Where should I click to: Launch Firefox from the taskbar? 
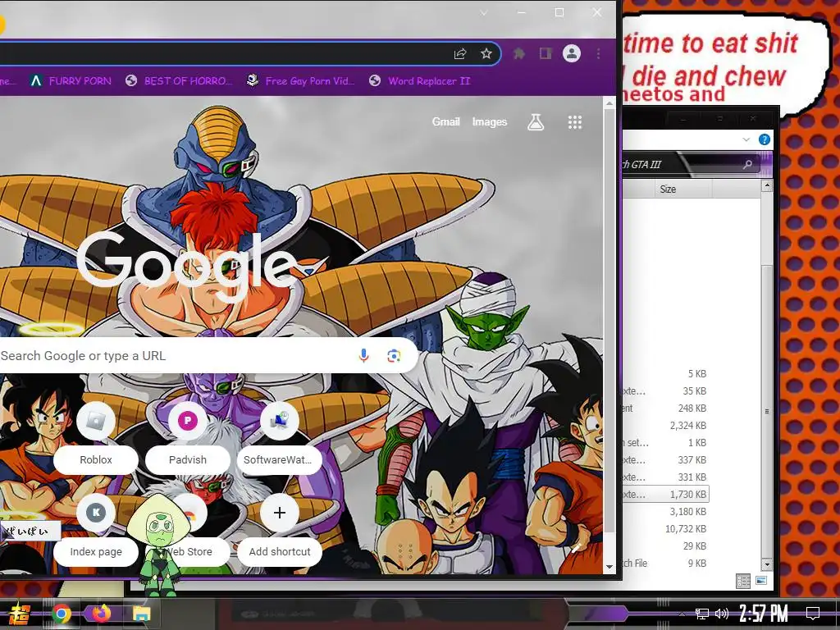coord(101,613)
